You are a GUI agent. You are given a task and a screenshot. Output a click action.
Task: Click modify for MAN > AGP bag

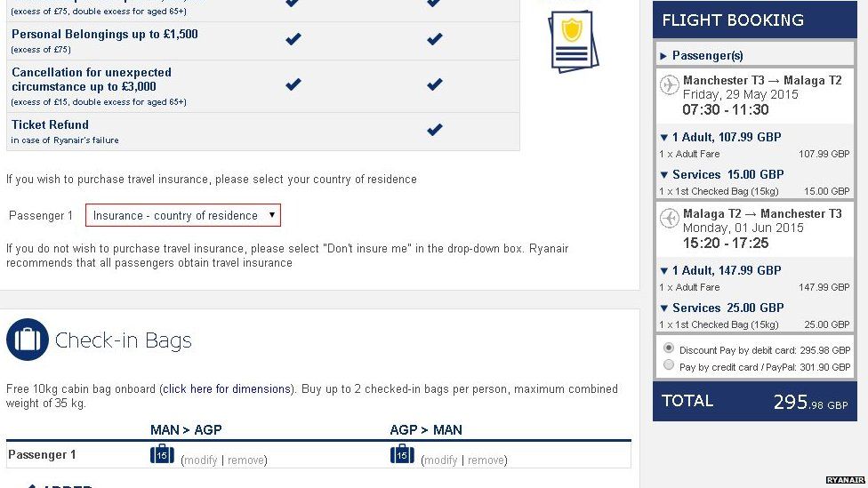[x=200, y=460]
